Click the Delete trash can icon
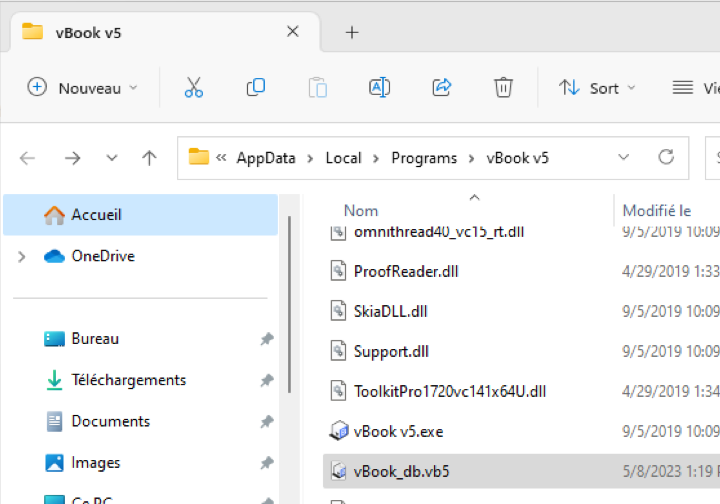The height and width of the screenshot is (504, 720). [504, 88]
